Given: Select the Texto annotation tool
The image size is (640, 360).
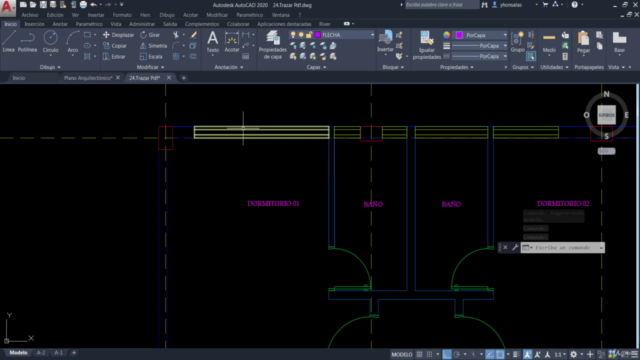Looking at the screenshot, I should point(213,42).
